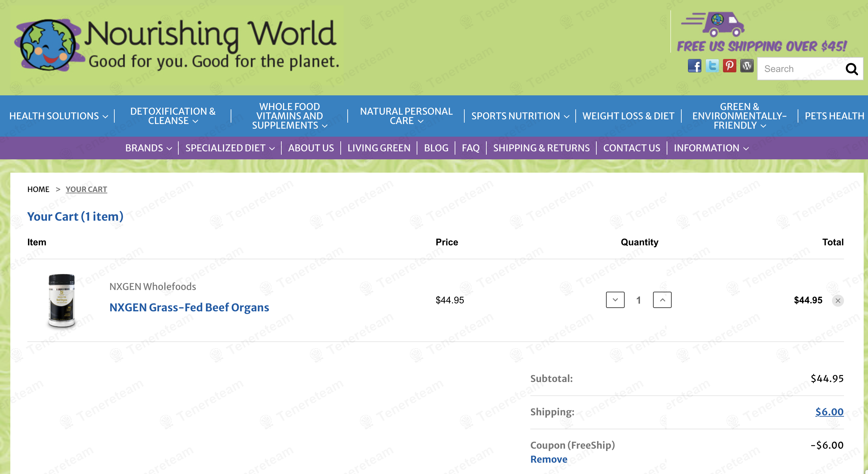Click the free shipping truck banner
The image size is (868, 474).
click(x=762, y=32)
